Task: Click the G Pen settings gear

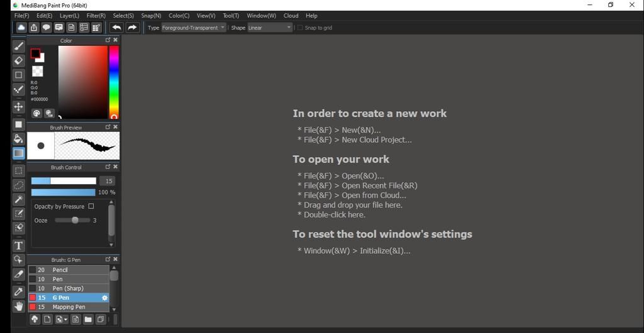Action: pyautogui.click(x=105, y=298)
